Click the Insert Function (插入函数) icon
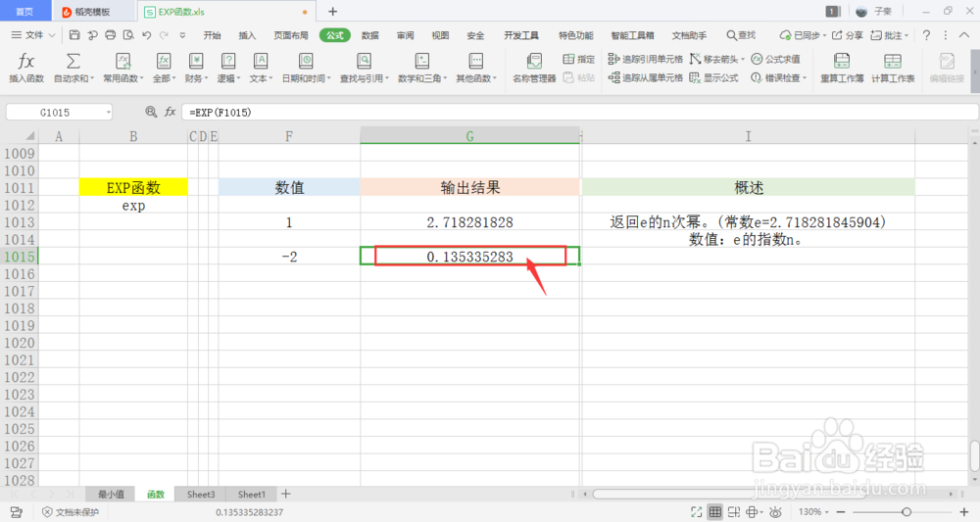 coord(26,68)
